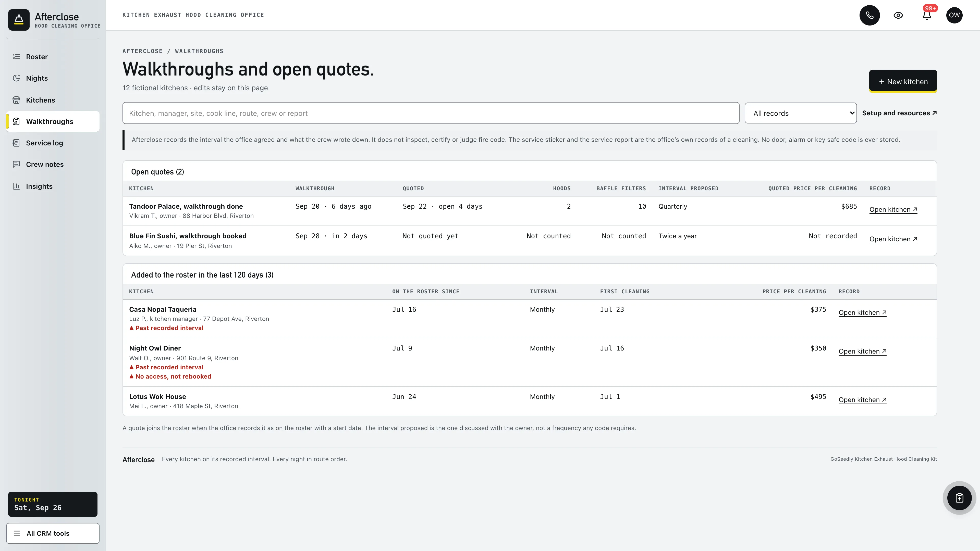
Task: Click the WALKTHROUGHS breadcrumb item
Action: [x=199, y=51]
